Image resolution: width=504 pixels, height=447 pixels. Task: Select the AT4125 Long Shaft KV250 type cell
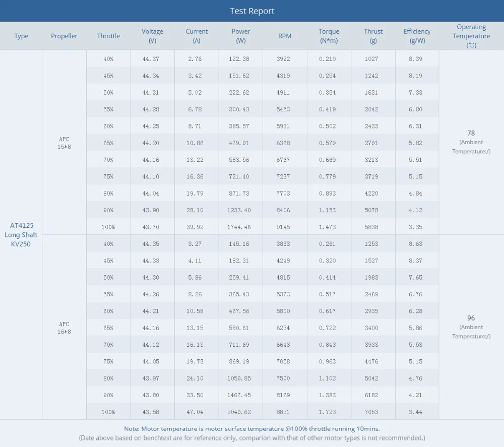coord(21,234)
